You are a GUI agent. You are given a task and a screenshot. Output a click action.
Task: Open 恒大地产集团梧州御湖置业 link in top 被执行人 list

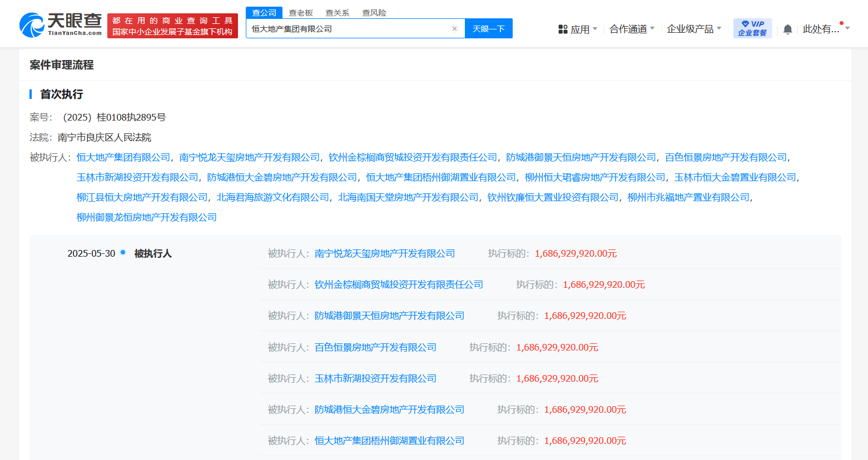pyautogui.click(x=441, y=177)
